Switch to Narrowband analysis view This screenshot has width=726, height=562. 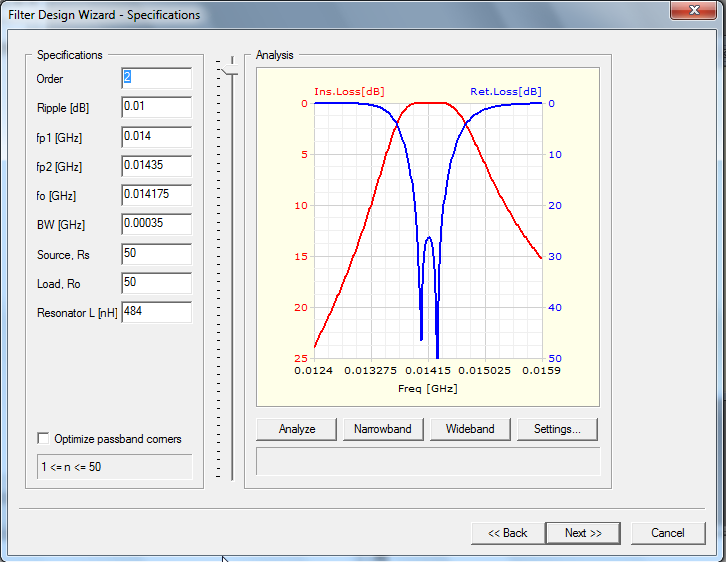coord(383,429)
